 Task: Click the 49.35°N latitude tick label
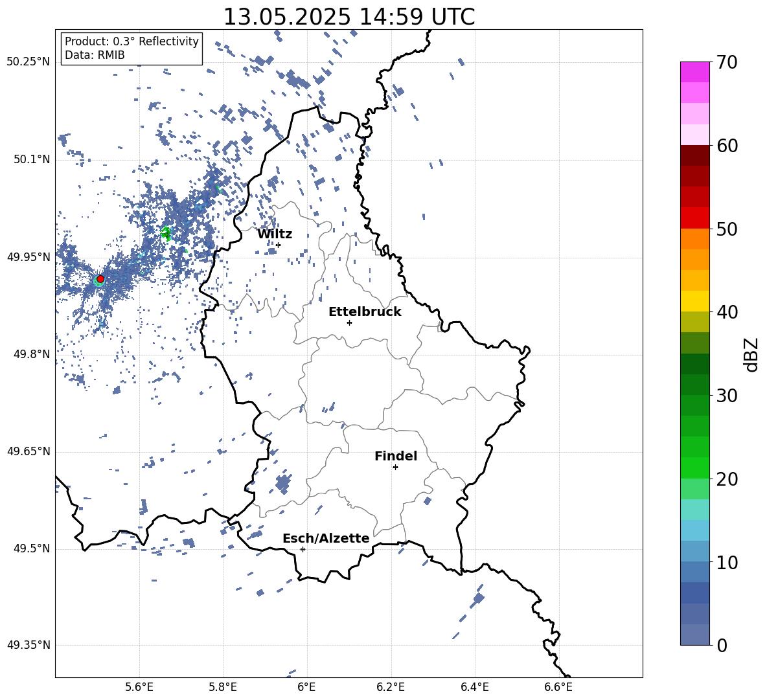pyautogui.click(x=29, y=645)
